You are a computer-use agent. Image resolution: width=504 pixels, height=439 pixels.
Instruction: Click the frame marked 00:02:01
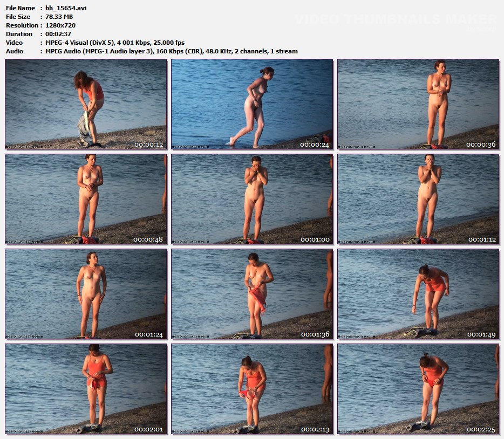coord(86,388)
